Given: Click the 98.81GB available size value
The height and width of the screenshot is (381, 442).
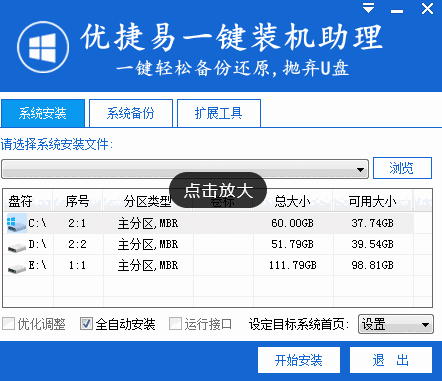Looking at the screenshot, I should tap(372, 265).
